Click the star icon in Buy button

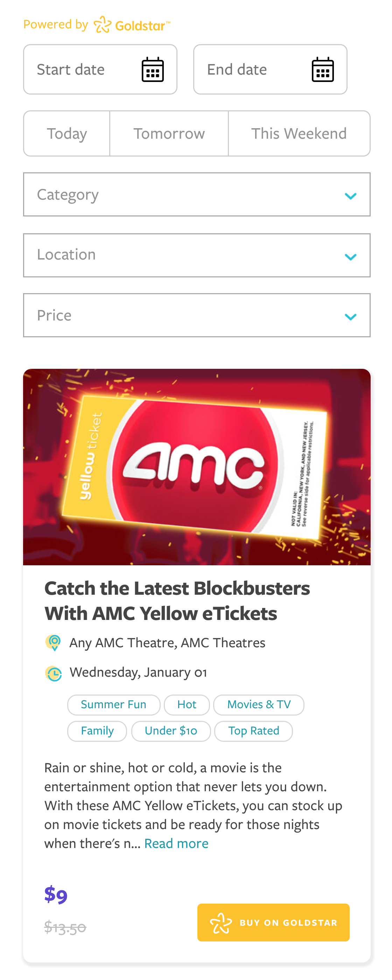tap(220, 923)
